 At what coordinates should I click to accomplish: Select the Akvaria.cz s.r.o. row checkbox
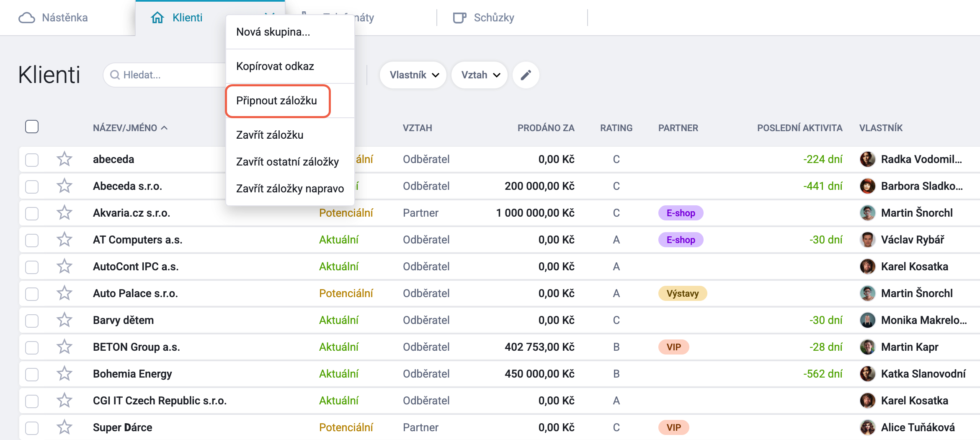[x=32, y=213]
